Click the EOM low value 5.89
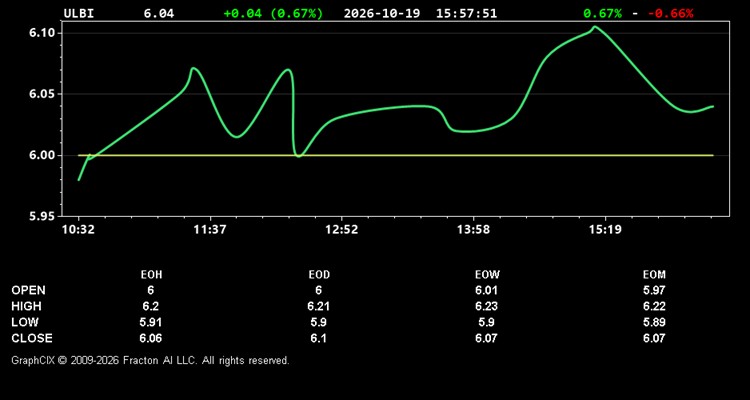 pos(654,322)
